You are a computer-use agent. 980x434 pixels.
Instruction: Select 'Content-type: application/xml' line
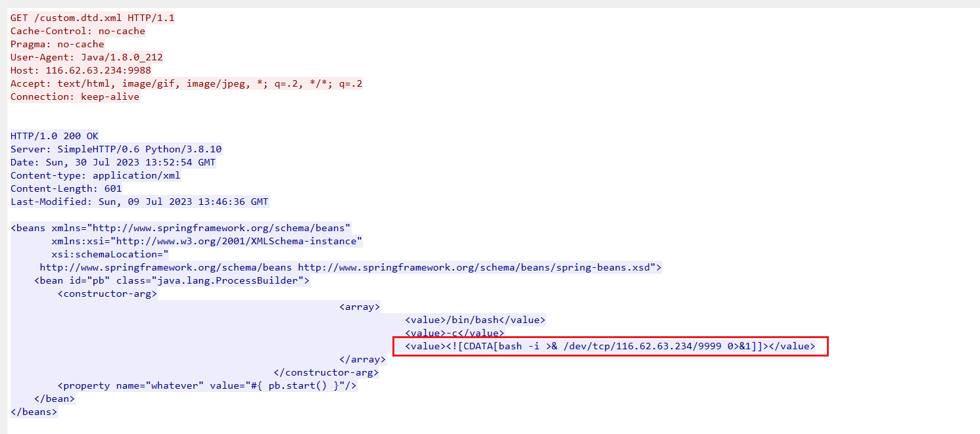click(x=95, y=175)
